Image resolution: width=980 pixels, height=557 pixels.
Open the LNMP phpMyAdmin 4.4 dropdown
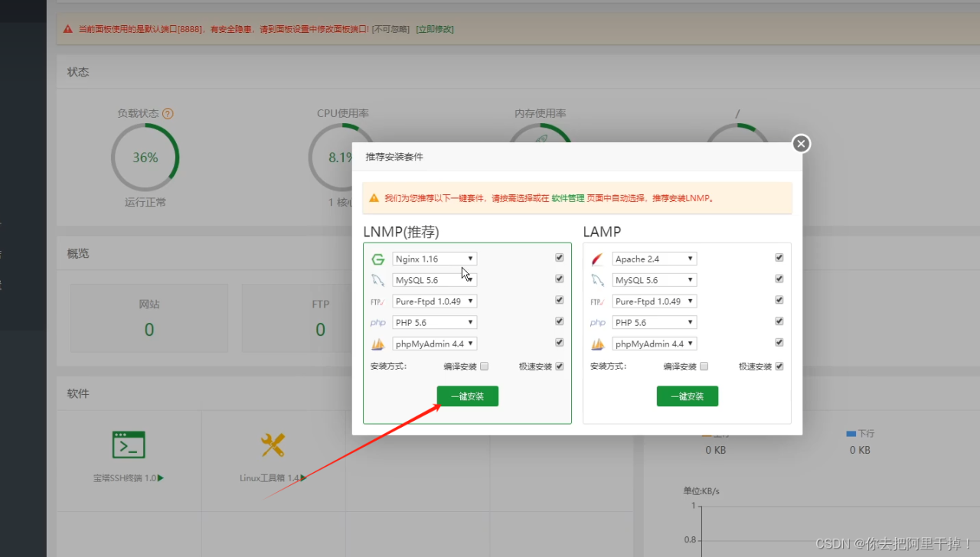pyautogui.click(x=435, y=344)
